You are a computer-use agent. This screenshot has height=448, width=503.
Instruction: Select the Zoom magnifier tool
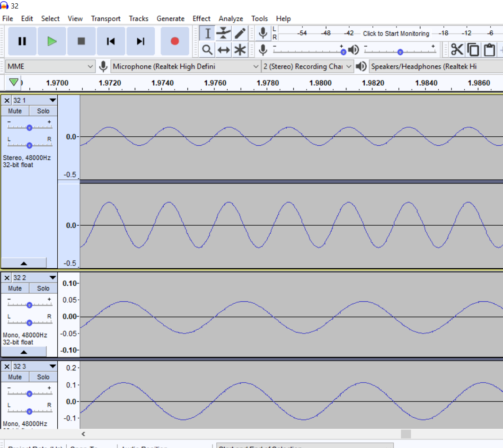208,50
